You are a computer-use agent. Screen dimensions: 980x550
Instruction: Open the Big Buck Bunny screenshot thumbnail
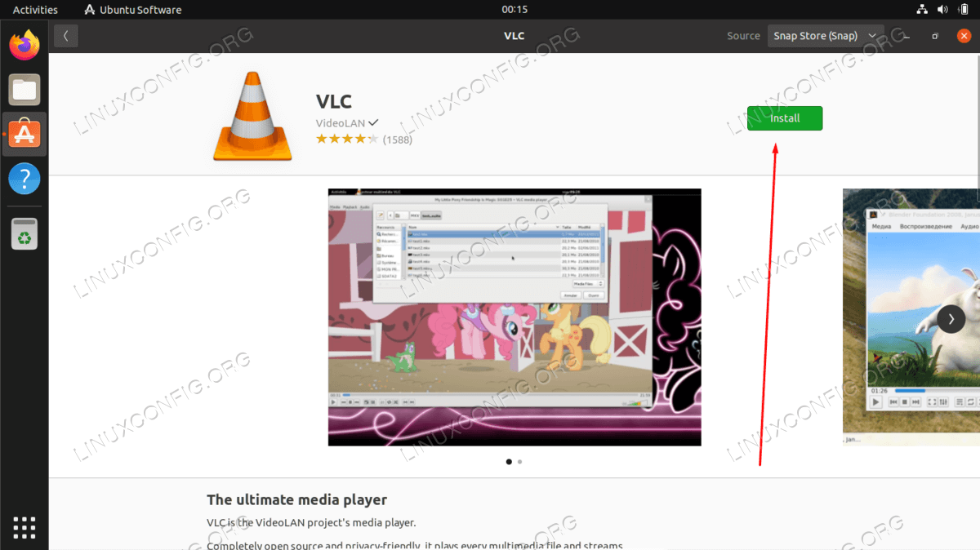pyautogui.click(x=911, y=317)
